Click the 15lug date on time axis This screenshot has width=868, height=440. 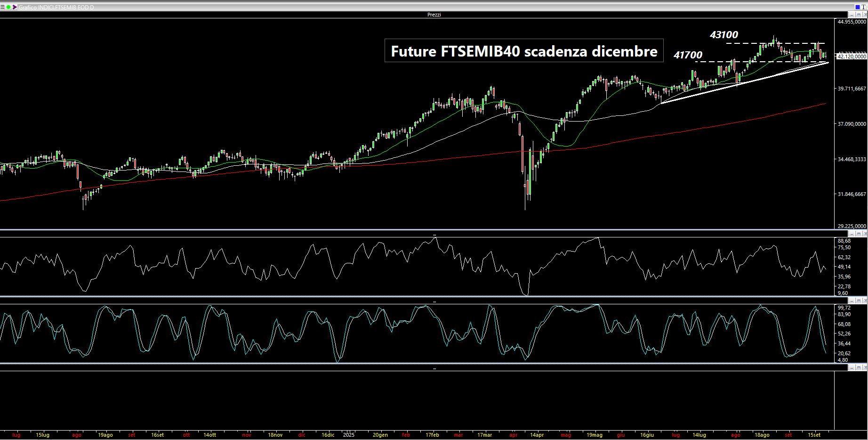pyautogui.click(x=42, y=435)
